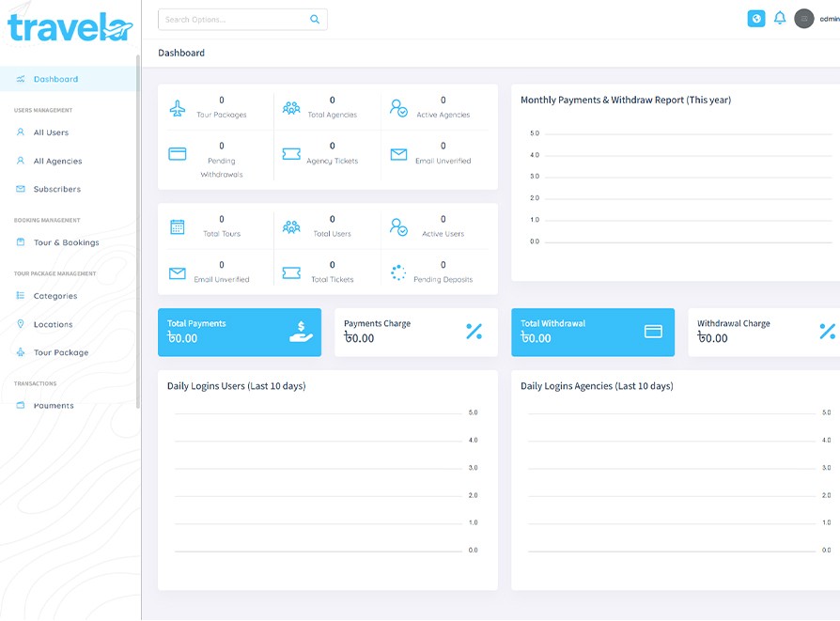
Task: Click the Total Tours calendar icon
Action: click(x=178, y=227)
